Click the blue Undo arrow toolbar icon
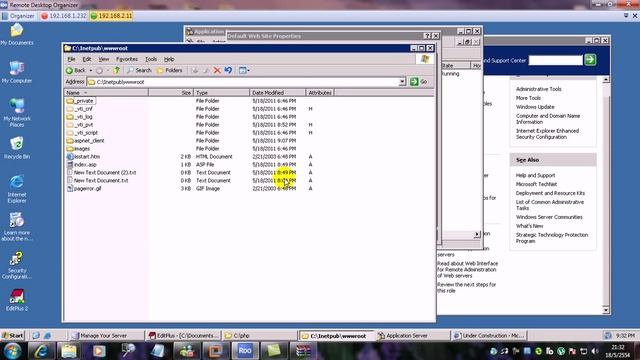Image resolution: width=640 pixels, height=360 pixels. coord(228,70)
